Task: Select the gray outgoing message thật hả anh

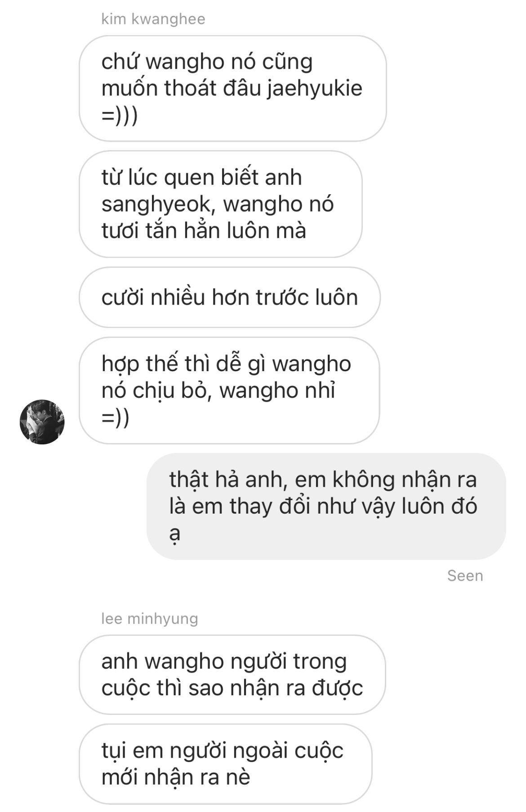Action: (326, 506)
